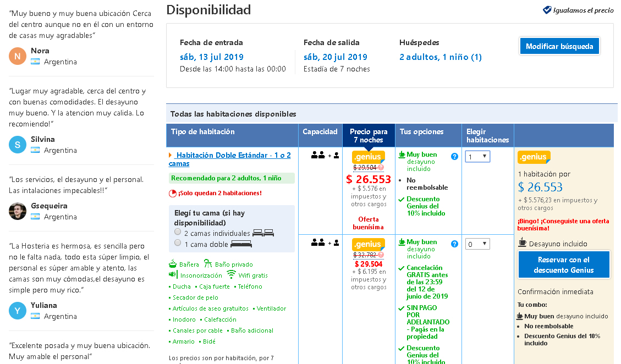Expand Habitación Doble Estándar orange arrow
Image resolution: width=621 pixels, height=364 pixels.
[171, 155]
